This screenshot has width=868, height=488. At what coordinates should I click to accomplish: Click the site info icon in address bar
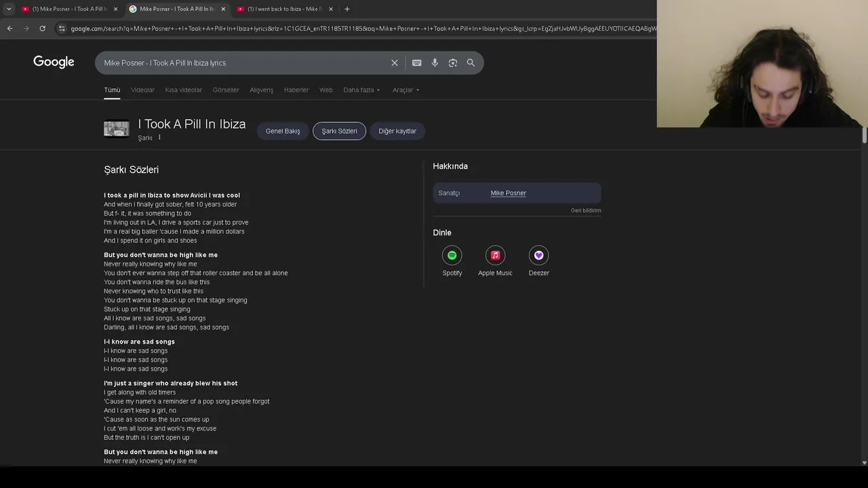pos(62,28)
